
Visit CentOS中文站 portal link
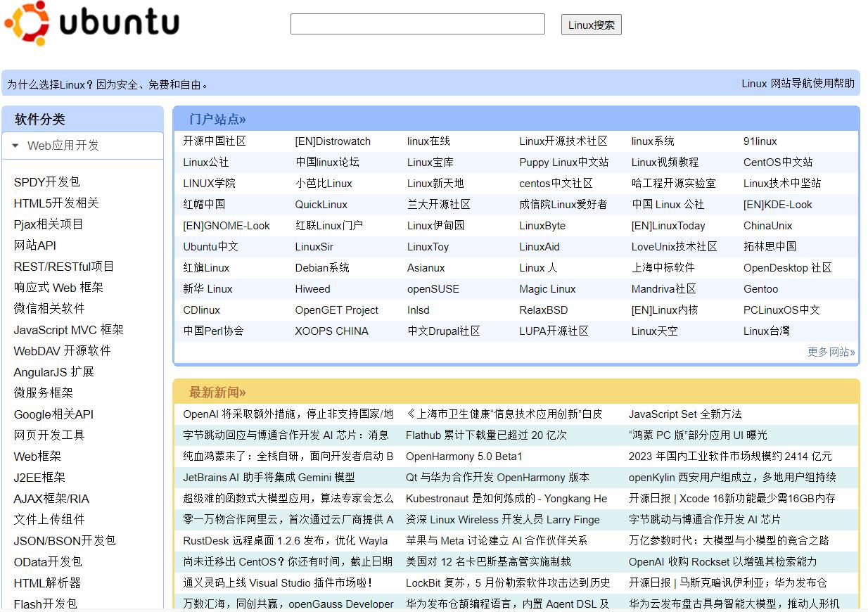point(778,162)
